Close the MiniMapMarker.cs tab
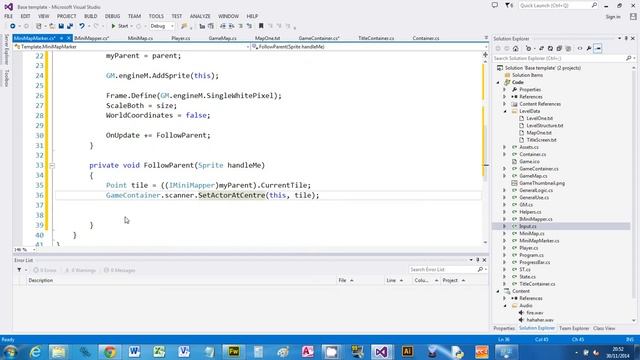This screenshot has height=360, width=640. [x=69, y=38]
